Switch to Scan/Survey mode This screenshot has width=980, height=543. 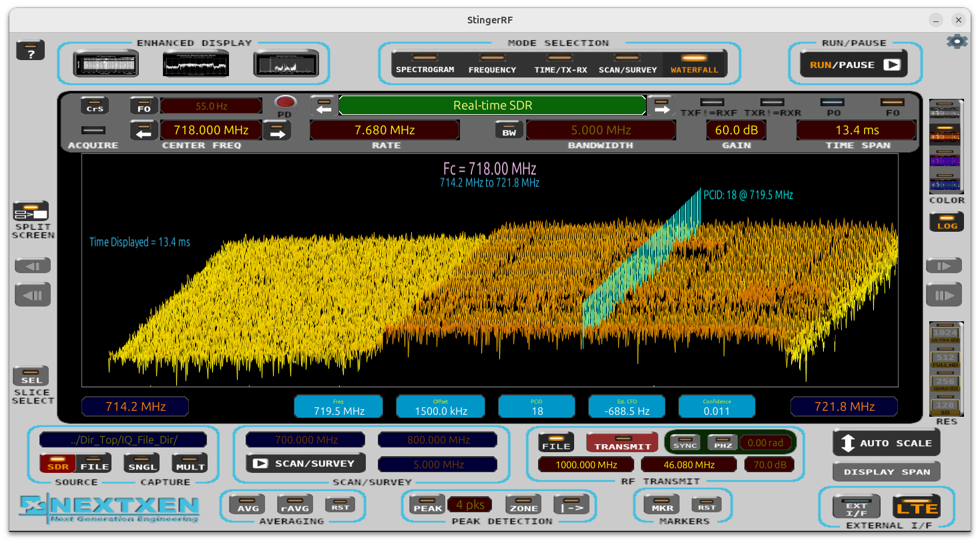(x=628, y=65)
